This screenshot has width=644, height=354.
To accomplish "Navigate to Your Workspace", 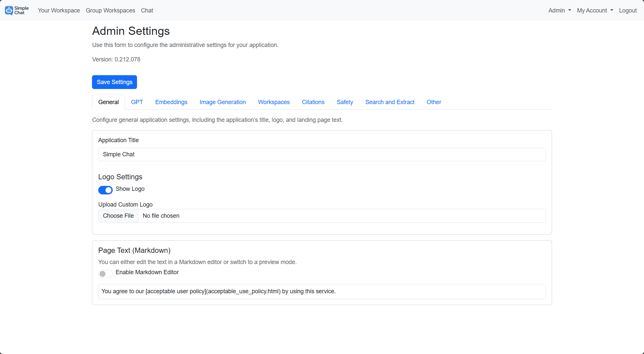I will tap(59, 10).
